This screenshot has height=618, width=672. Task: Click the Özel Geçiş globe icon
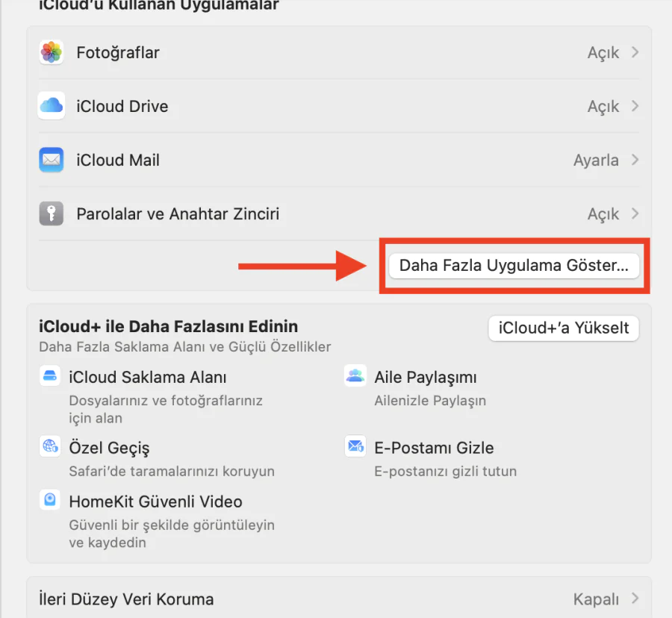click(x=50, y=446)
